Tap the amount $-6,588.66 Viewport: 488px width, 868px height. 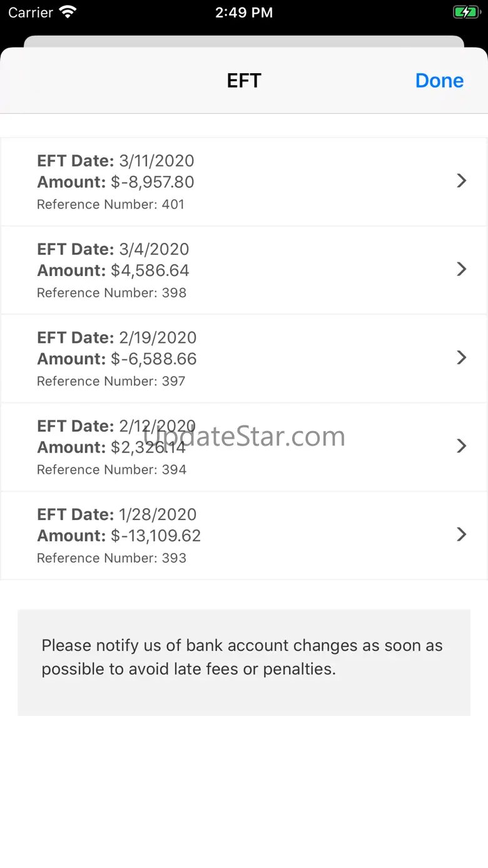point(153,359)
